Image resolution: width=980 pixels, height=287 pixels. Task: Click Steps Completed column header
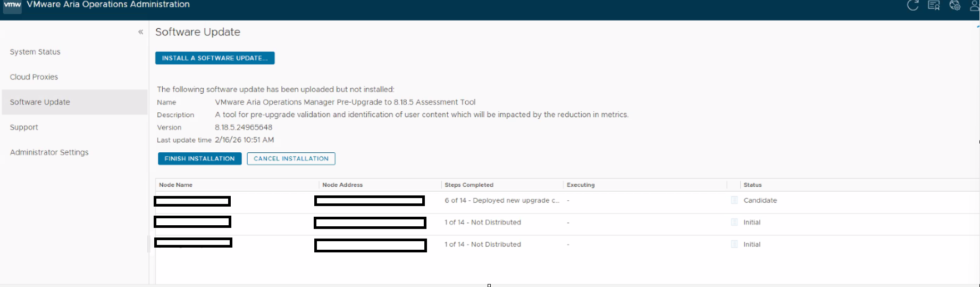[x=469, y=185]
